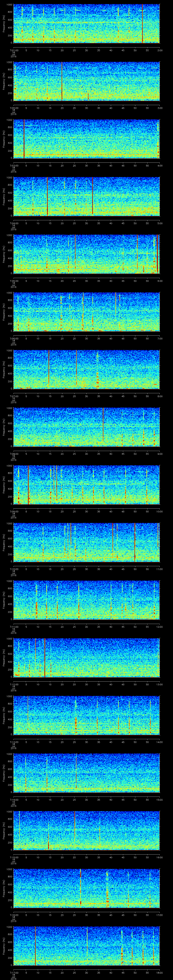Select the spectrogram panel starting at 7:15:00

[86, 831]
